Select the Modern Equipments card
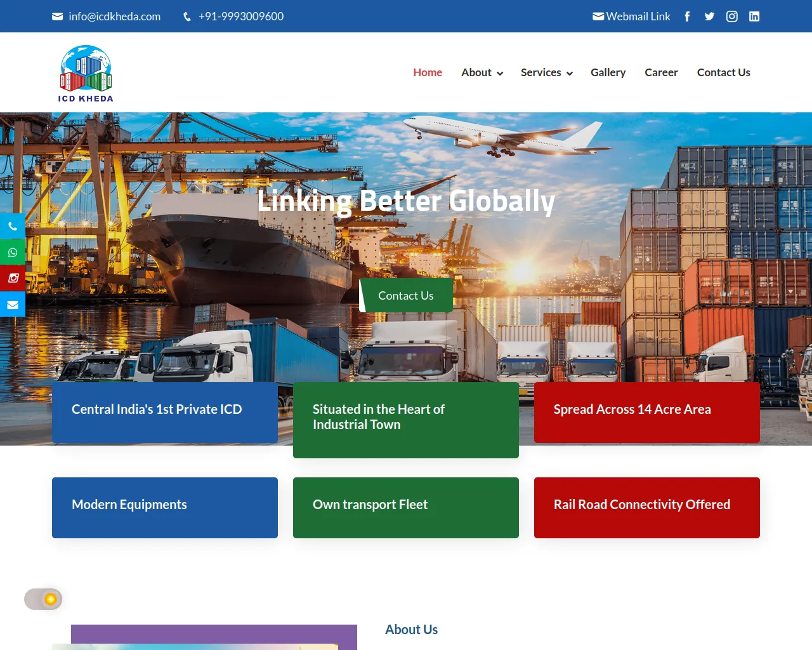 165,508
